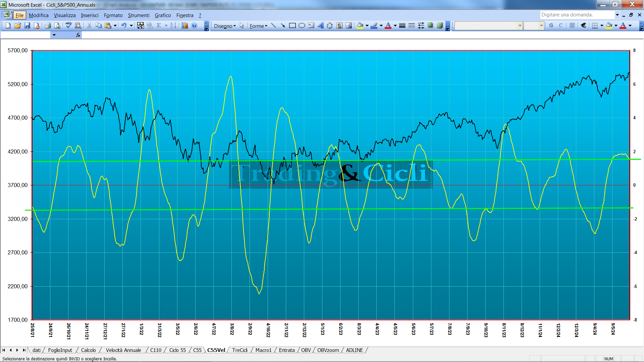Viewport: 644px width, 362px height.
Task: Launch the Chart Wizard
Action: 184,25
